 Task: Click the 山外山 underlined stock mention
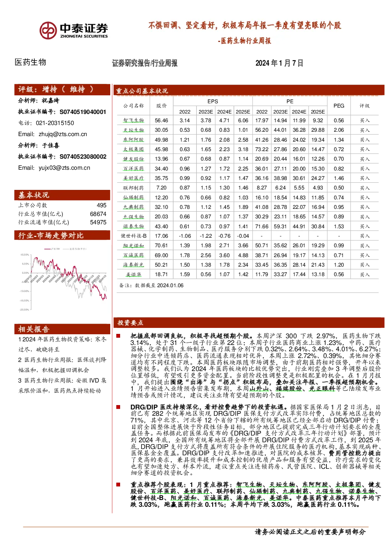coord(259,388)
